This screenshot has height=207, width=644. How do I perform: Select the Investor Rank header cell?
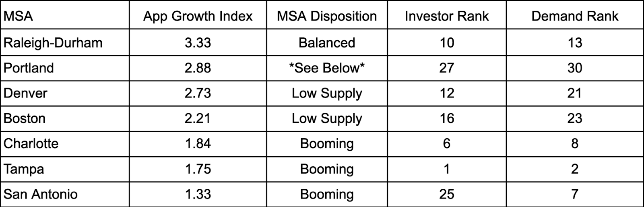(x=446, y=16)
